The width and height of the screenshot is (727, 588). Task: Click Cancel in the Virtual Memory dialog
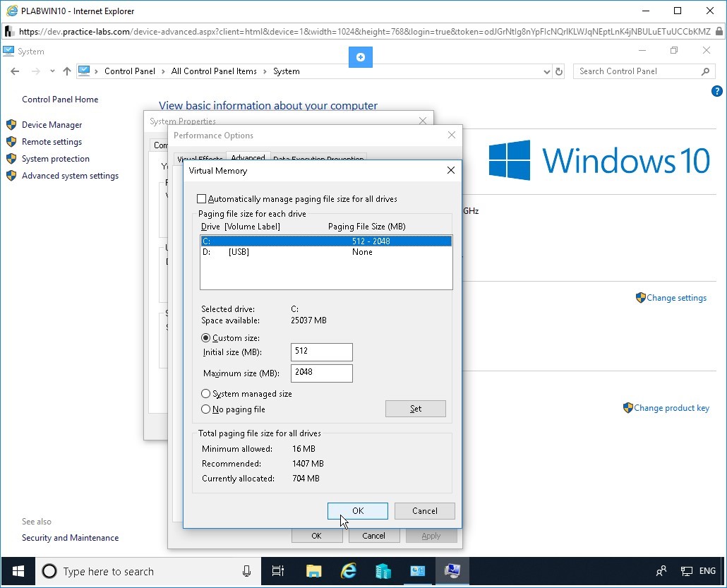(425, 510)
